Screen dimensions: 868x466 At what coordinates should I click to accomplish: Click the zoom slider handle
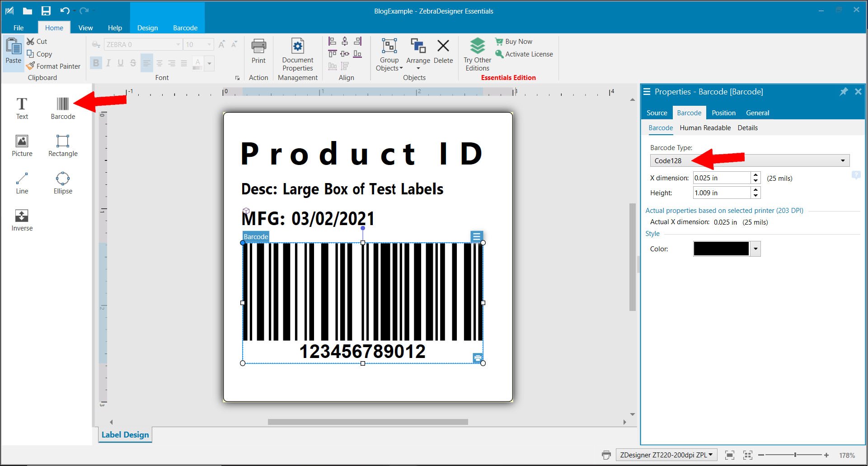tap(795, 455)
